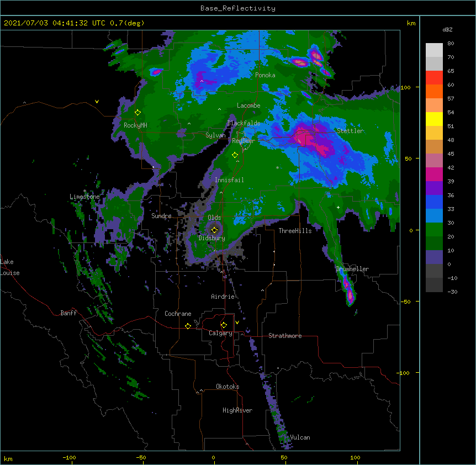Click the RockyMH label
This screenshot has height=465, width=476.
(x=135, y=125)
